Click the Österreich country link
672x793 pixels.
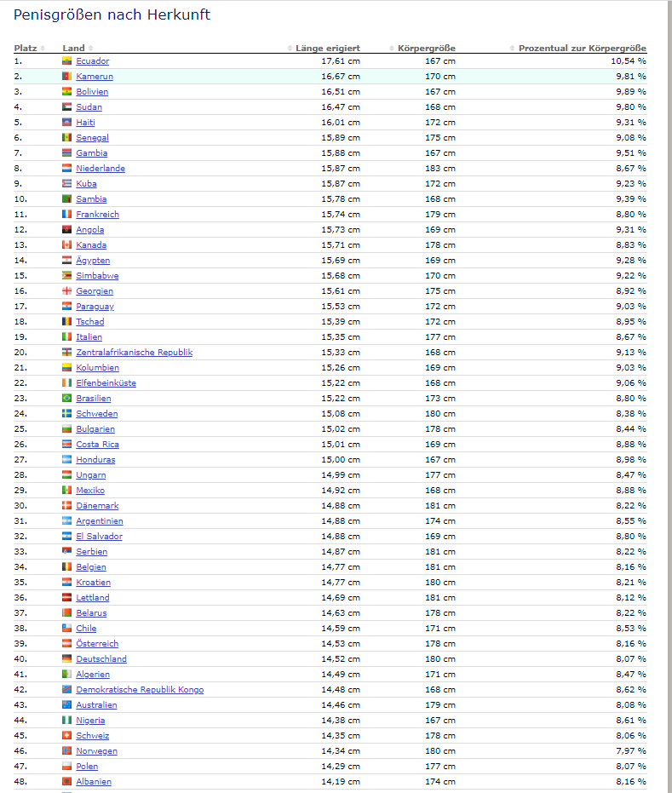coord(97,644)
